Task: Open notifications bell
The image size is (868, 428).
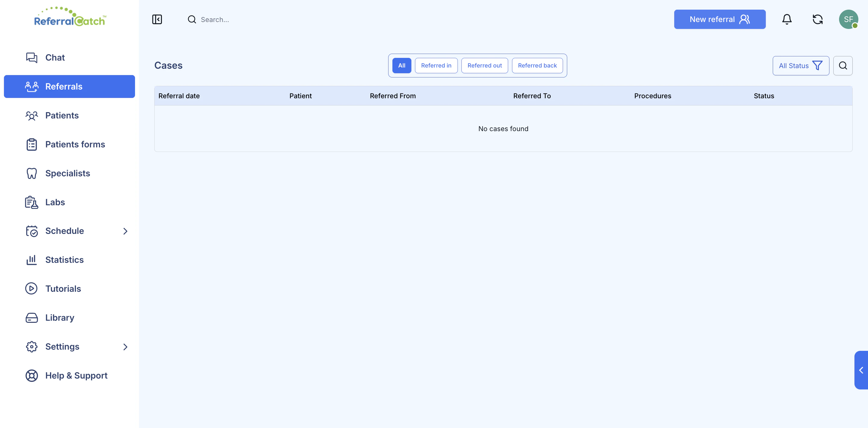Action: 787,20
